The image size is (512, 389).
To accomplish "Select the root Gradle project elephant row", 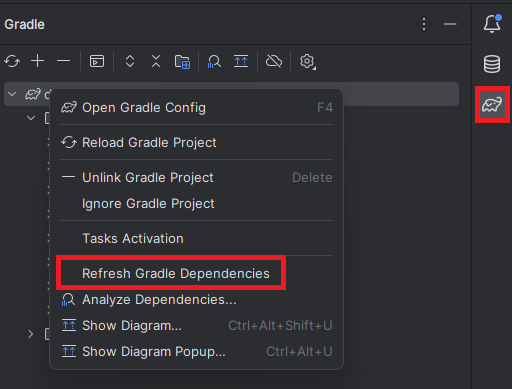I will click(231, 94).
